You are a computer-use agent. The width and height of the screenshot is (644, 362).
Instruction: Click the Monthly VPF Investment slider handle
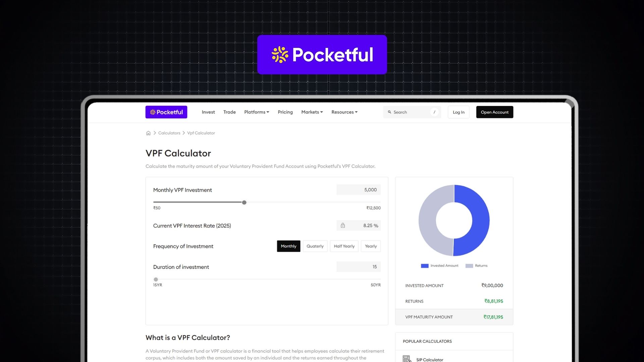tap(244, 202)
